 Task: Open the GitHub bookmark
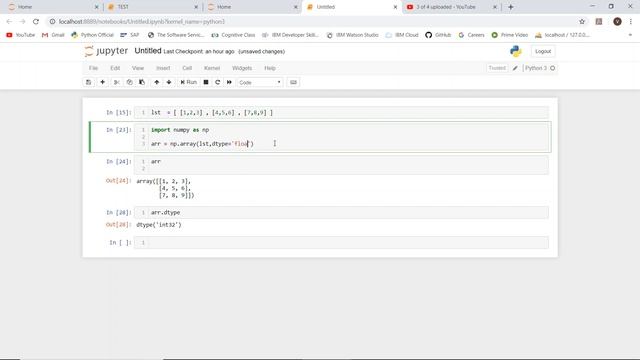438,35
